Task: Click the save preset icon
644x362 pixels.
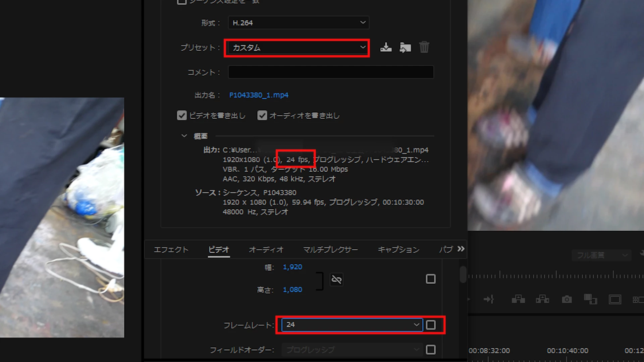Action: click(386, 47)
